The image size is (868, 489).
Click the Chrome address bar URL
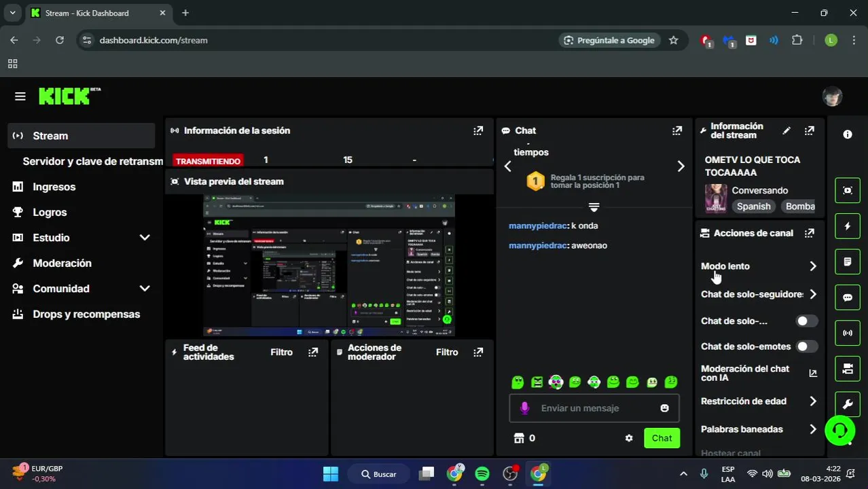click(153, 40)
